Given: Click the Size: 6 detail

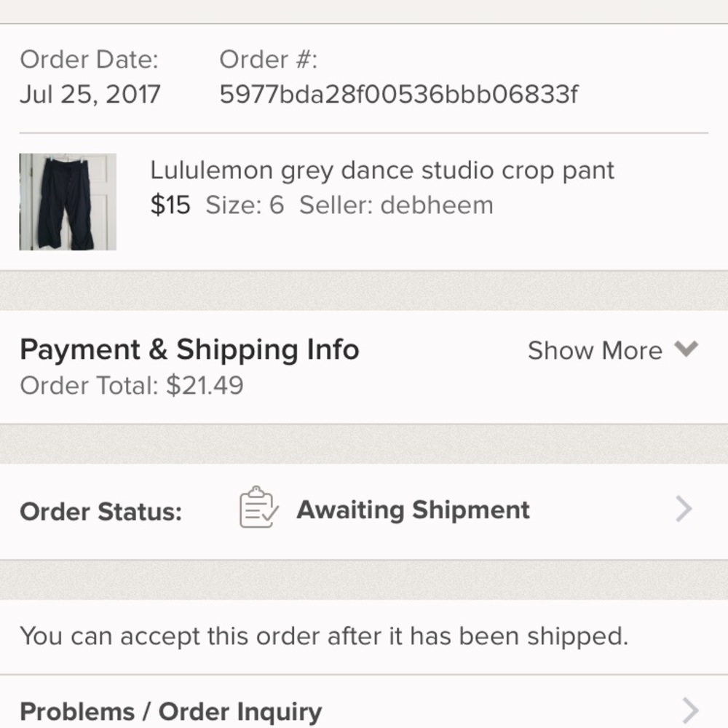Looking at the screenshot, I should point(245,205).
